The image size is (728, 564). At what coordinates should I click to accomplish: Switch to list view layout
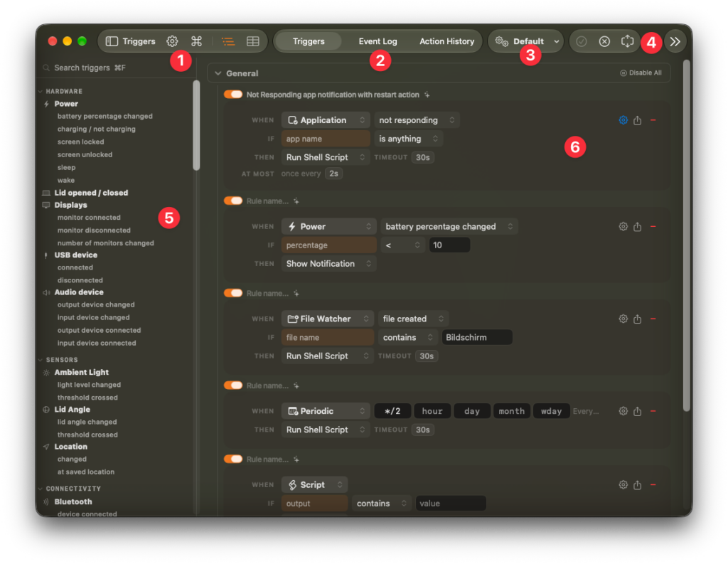(x=228, y=41)
